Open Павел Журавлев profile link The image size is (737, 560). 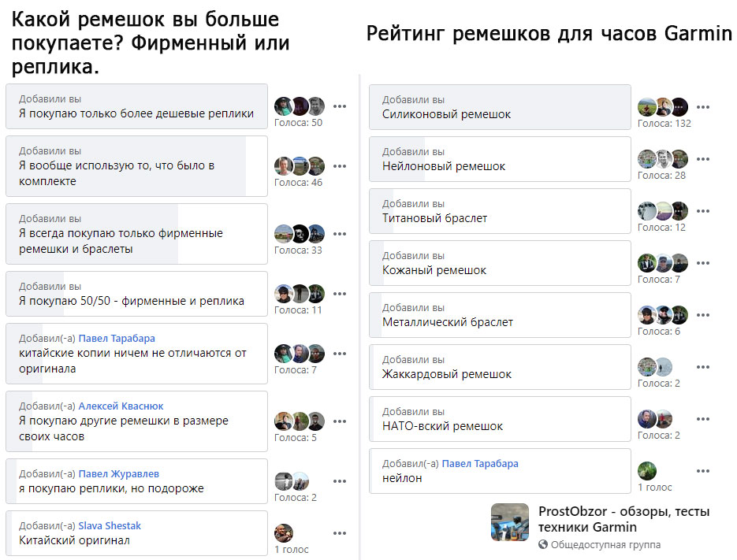tap(118, 473)
